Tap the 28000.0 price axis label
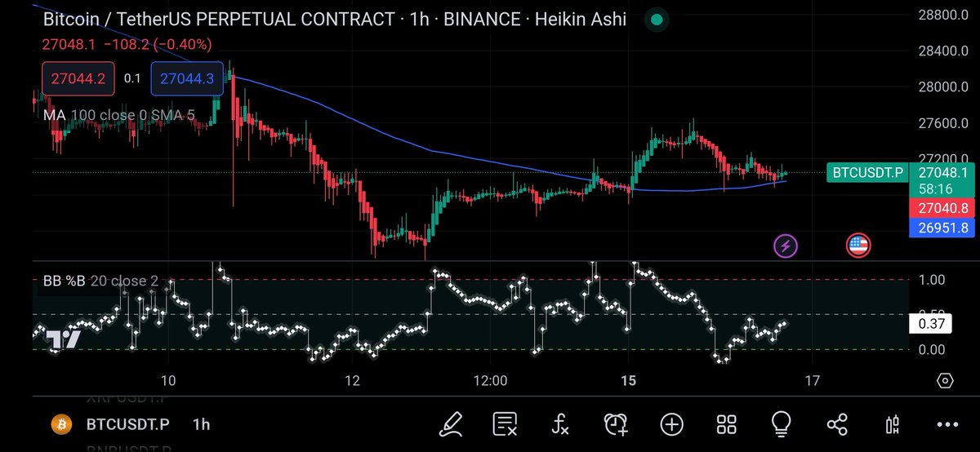This screenshot has width=980, height=452. click(x=944, y=88)
